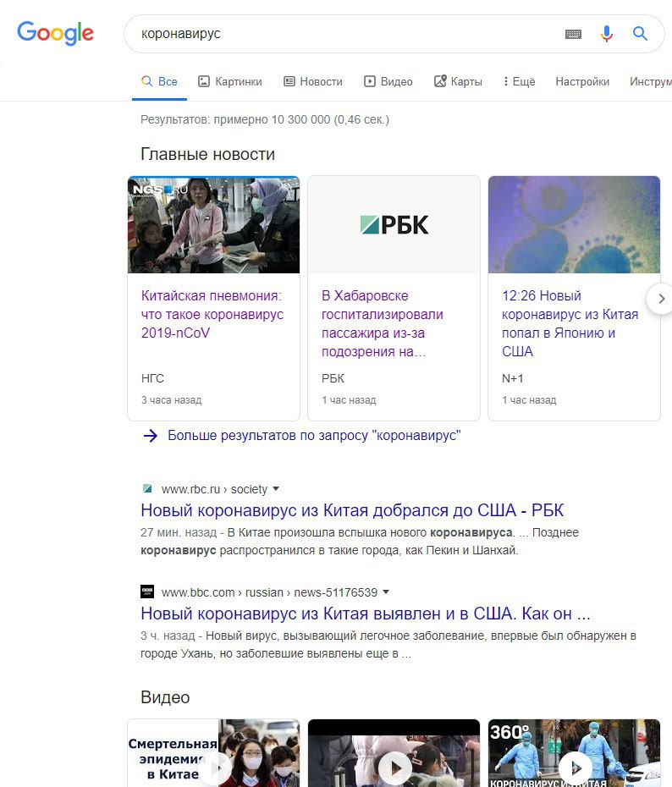Click the НГС source label
The height and width of the screenshot is (787, 672).
click(x=152, y=378)
